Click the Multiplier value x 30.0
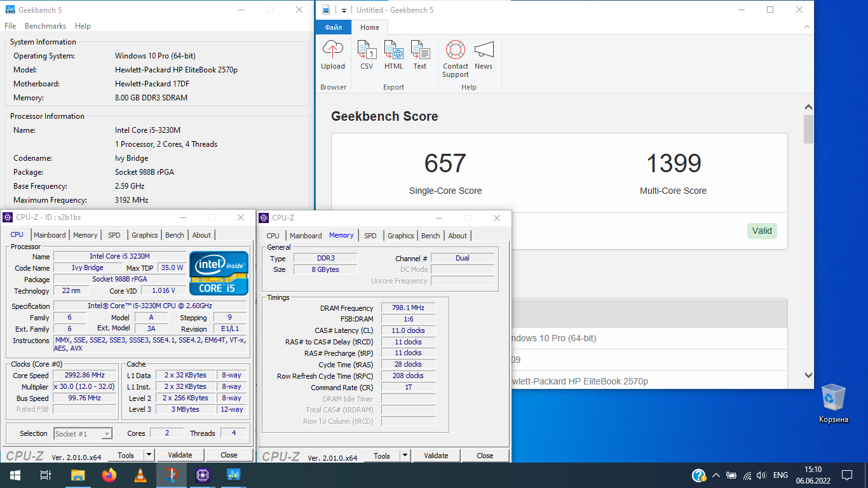 coord(85,387)
